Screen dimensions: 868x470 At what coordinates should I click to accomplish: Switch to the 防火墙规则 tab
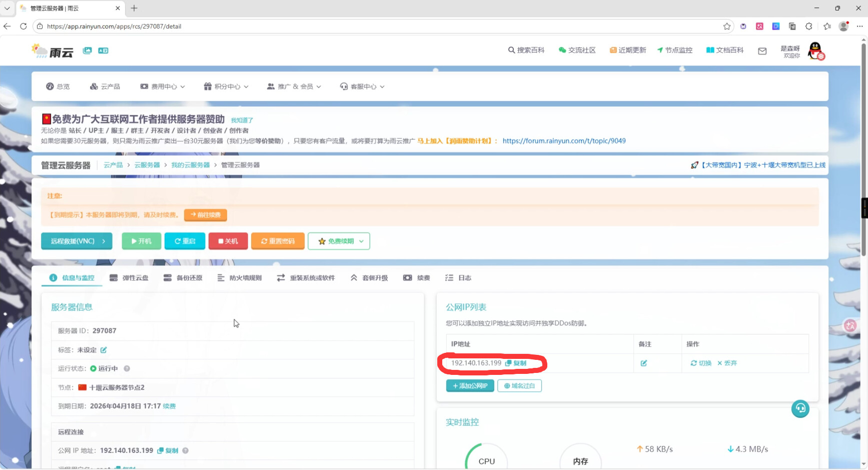coord(240,278)
